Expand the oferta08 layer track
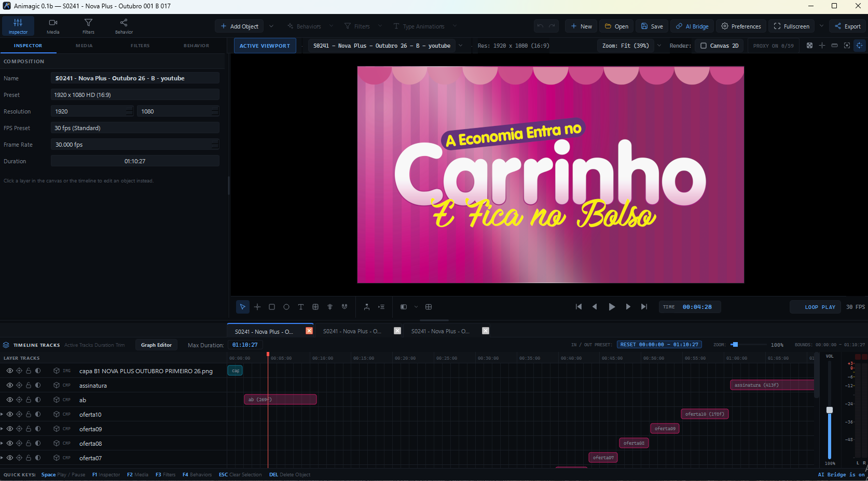Image resolution: width=868 pixels, height=481 pixels. click(x=2, y=443)
